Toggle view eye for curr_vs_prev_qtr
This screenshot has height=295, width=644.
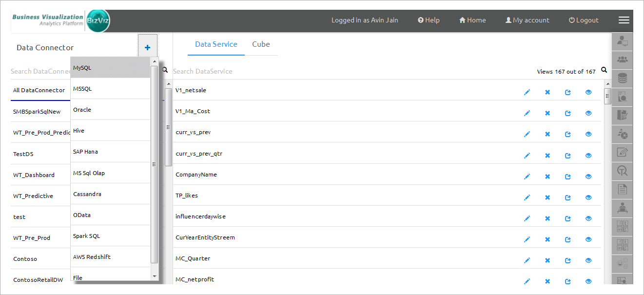[x=588, y=156]
